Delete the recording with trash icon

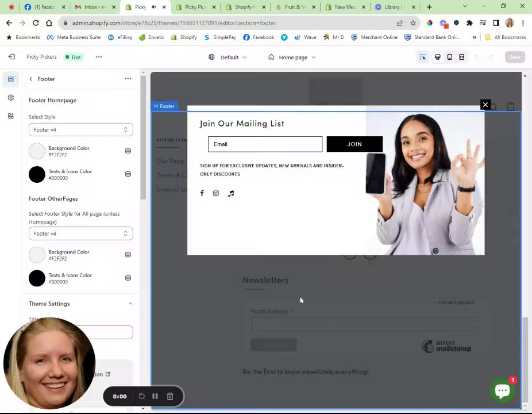[170, 396]
